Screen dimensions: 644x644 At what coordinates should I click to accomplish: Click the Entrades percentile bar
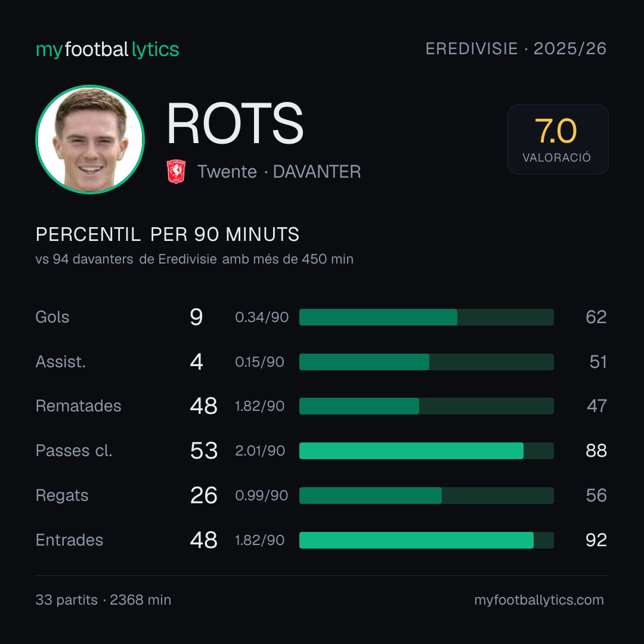click(x=426, y=540)
